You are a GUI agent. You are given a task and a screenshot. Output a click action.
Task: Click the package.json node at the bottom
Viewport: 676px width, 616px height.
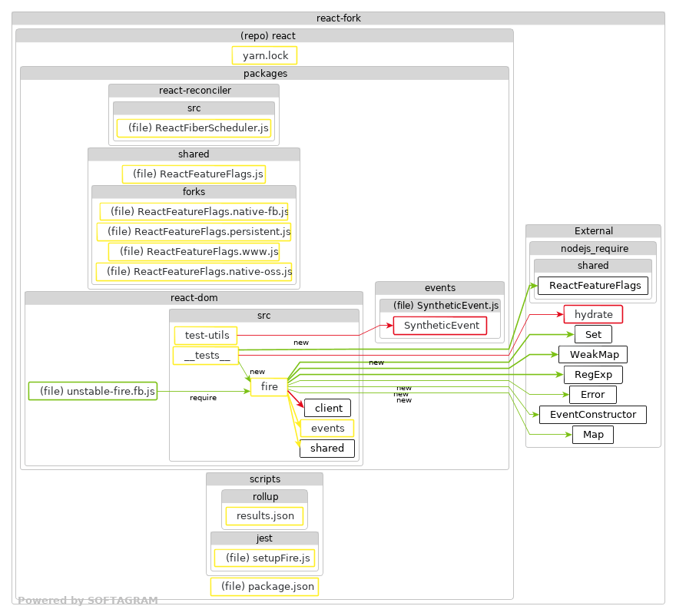(264, 586)
